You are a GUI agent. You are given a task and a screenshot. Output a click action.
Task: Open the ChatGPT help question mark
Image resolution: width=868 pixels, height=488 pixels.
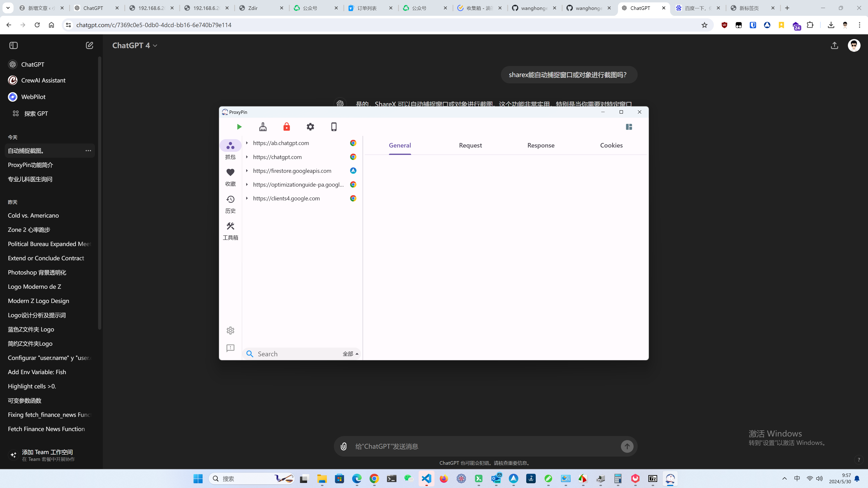tap(859, 460)
